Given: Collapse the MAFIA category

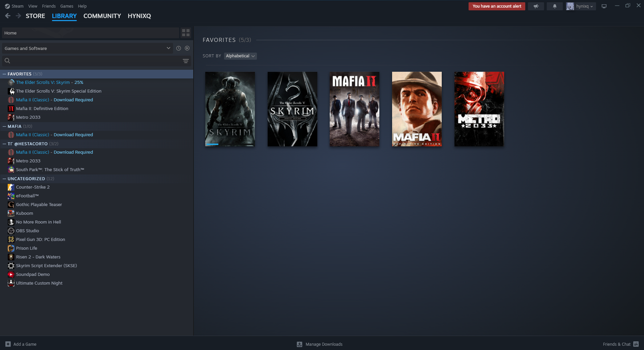Looking at the screenshot, I should coord(5,126).
